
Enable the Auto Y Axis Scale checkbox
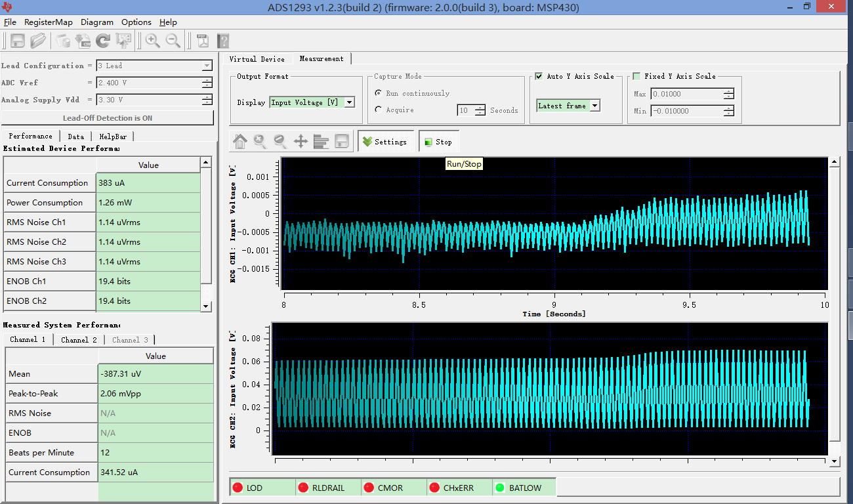pos(539,76)
